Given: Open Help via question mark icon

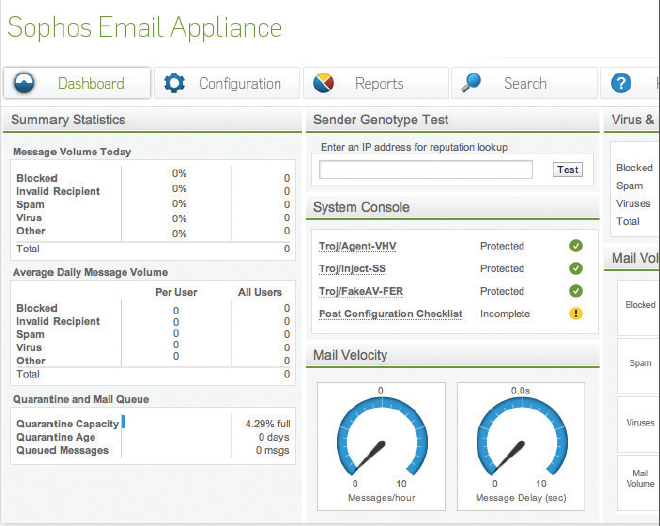Looking at the screenshot, I should pyautogui.click(x=621, y=83).
